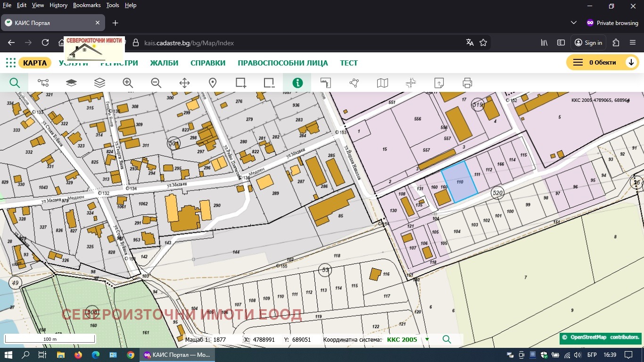Open the Bookmarks menu in menu bar
Screen dimensions: 644x362
(x=87, y=5)
